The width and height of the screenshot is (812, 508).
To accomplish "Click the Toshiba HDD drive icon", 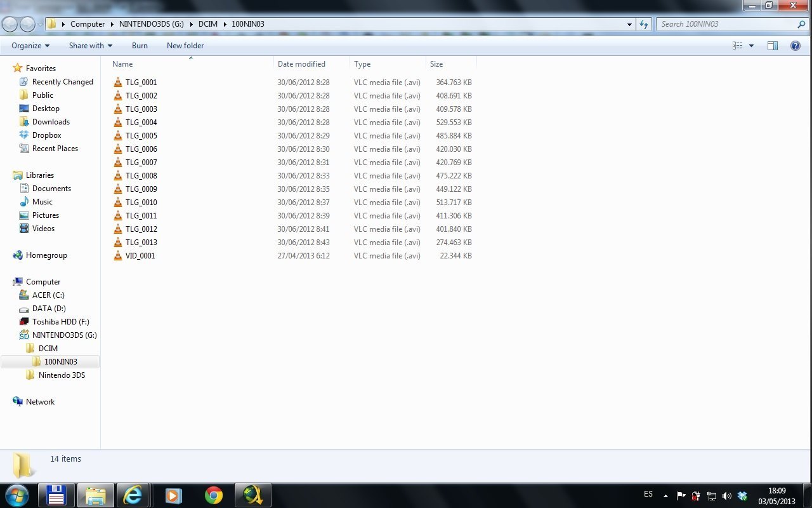I will (24, 321).
